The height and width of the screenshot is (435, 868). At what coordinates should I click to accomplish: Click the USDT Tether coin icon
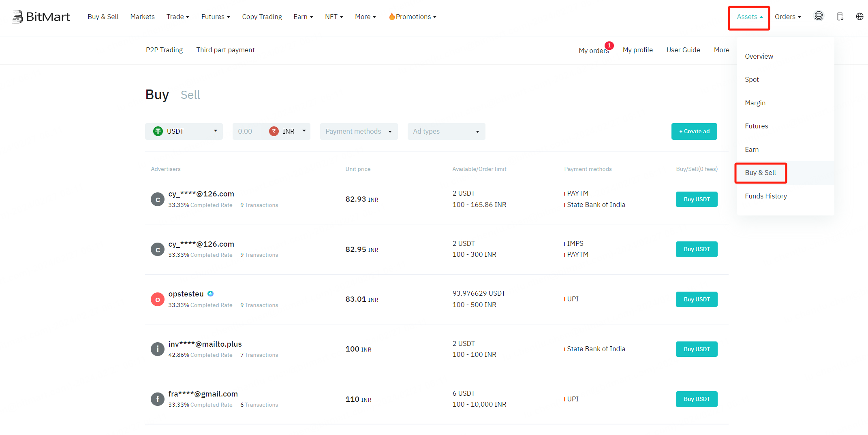click(x=158, y=131)
